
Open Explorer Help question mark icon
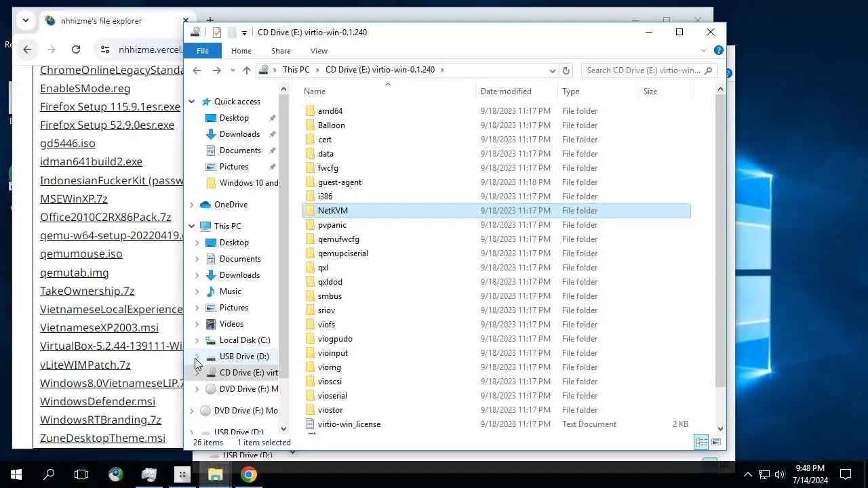coord(718,50)
